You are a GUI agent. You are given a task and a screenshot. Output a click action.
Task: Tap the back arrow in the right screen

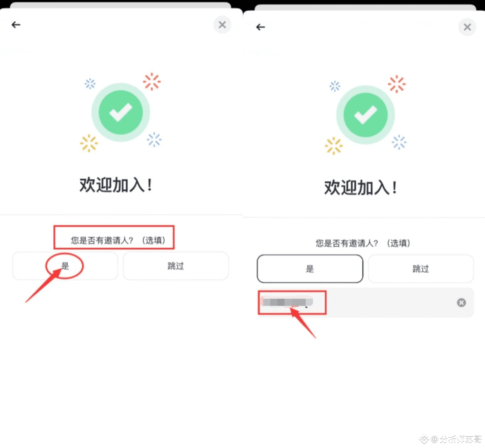click(261, 27)
